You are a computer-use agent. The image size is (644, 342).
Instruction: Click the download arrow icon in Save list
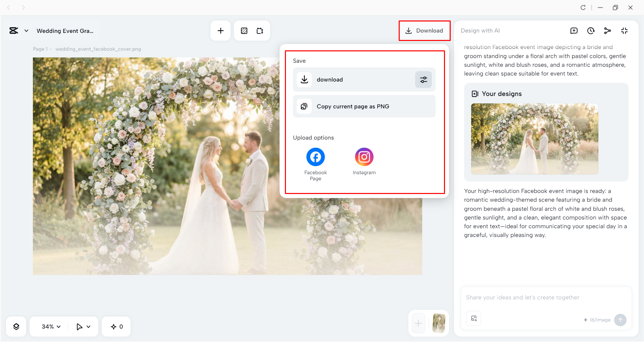point(304,80)
